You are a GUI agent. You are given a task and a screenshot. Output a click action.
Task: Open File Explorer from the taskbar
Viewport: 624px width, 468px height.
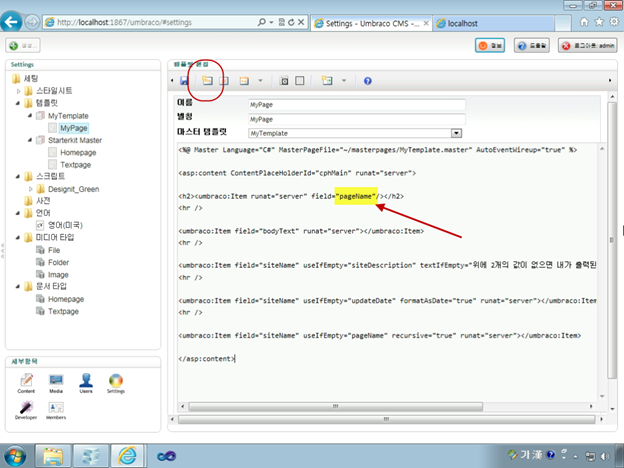pos(53,456)
